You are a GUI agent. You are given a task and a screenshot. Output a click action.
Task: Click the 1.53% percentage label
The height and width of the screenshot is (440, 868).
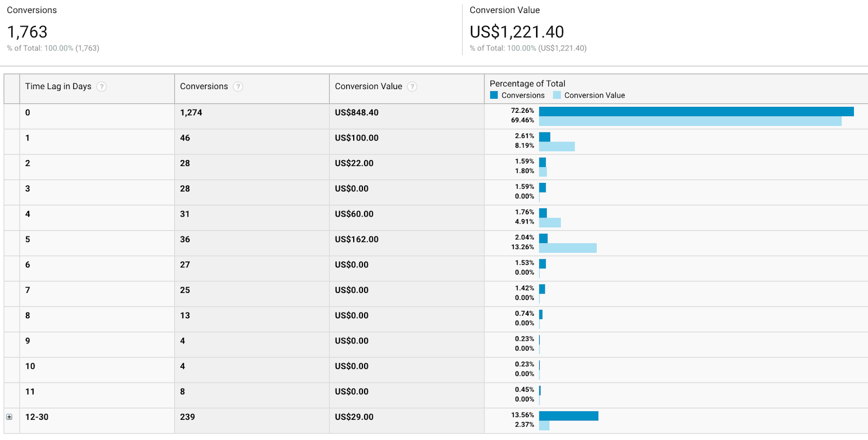point(525,263)
